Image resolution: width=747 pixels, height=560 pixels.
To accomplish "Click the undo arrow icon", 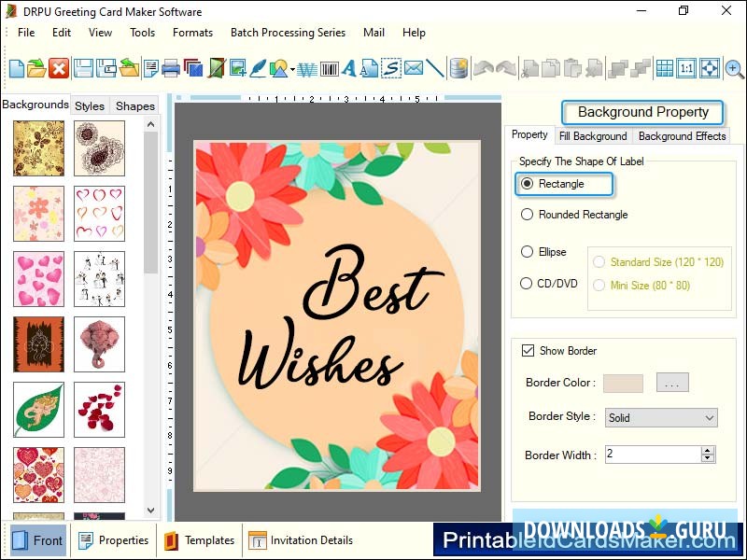I will [484, 67].
